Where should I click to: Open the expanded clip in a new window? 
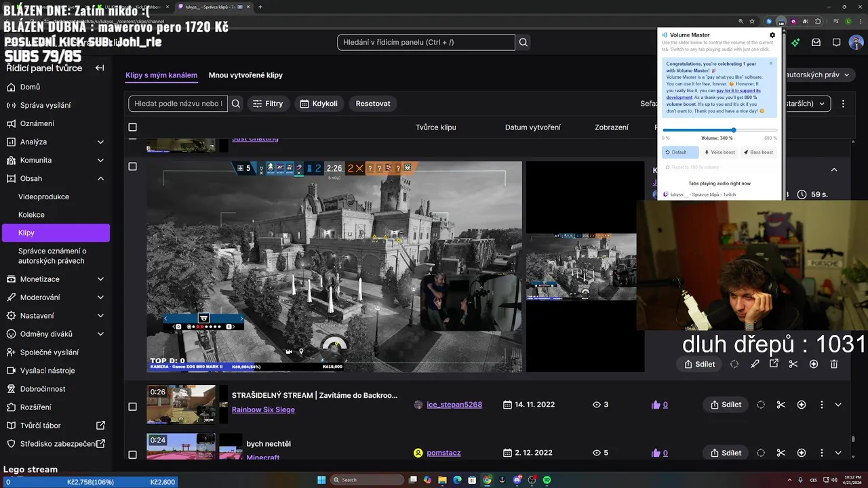click(774, 364)
